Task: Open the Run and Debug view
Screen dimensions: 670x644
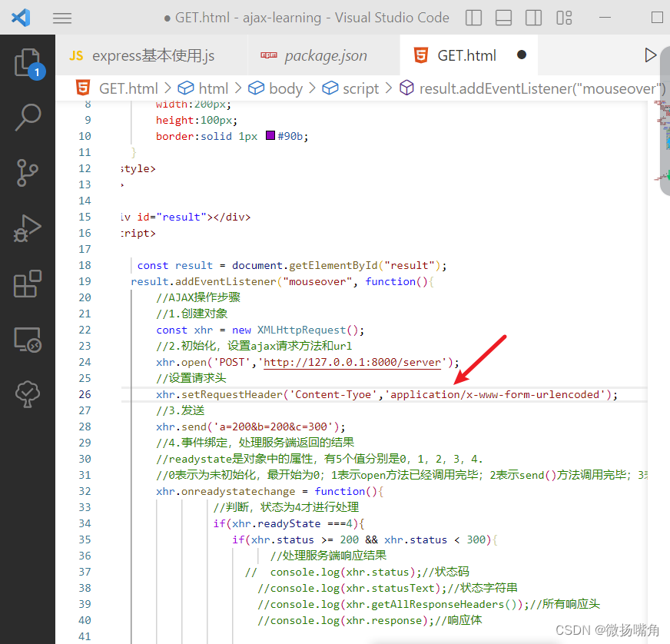Action: (28, 228)
